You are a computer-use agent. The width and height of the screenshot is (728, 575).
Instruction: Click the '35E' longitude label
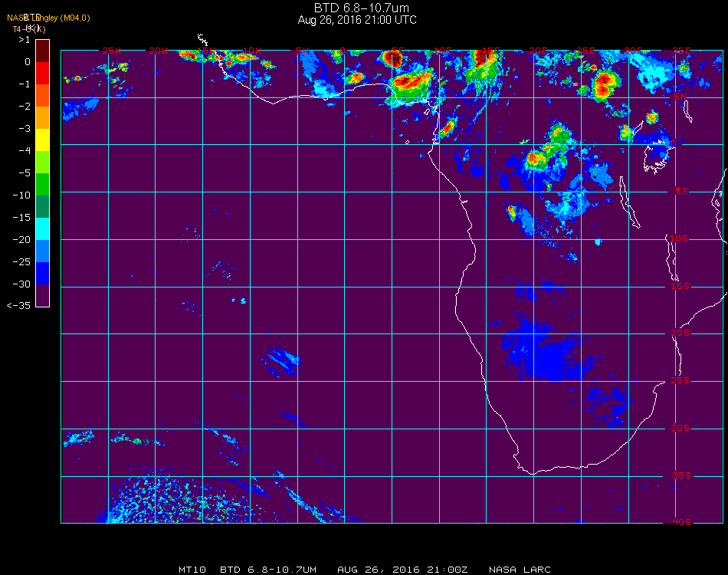point(681,51)
